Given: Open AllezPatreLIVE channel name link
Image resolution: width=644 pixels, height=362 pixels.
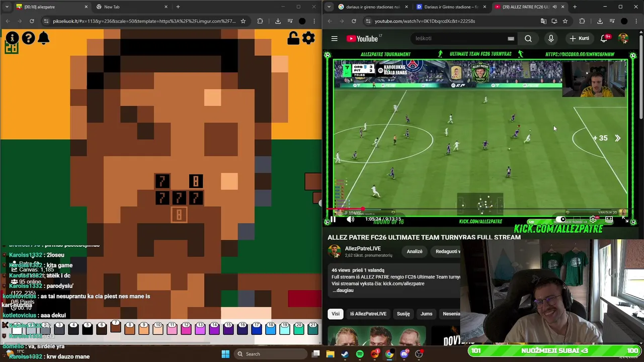Looking at the screenshot, I should point(363,248).
